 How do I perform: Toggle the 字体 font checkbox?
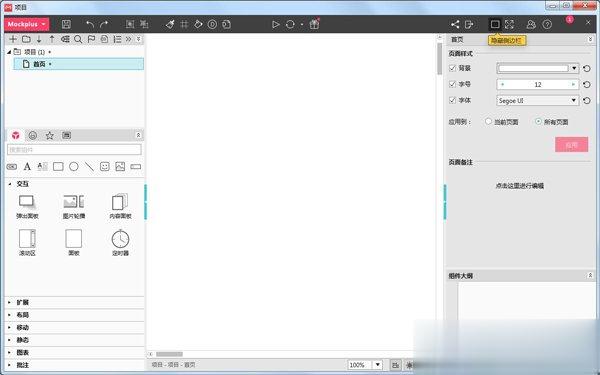point(452,100)
